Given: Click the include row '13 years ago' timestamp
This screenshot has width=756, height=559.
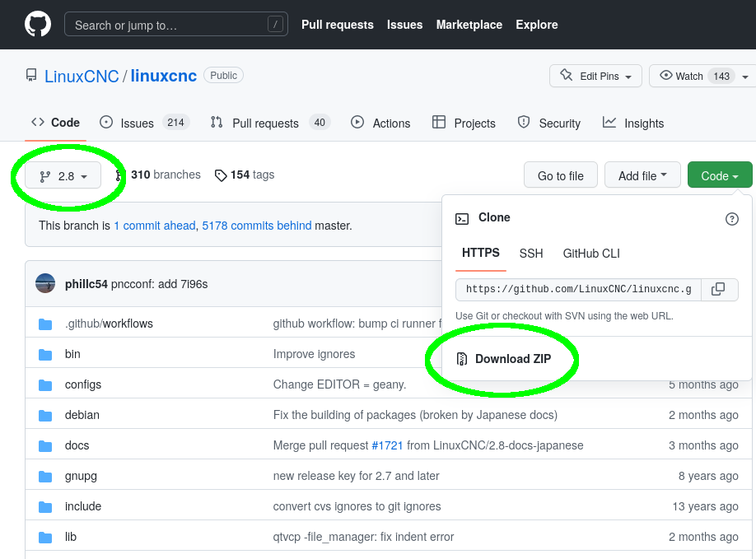Looking at the screenshot, I should (x=706, y=506).
